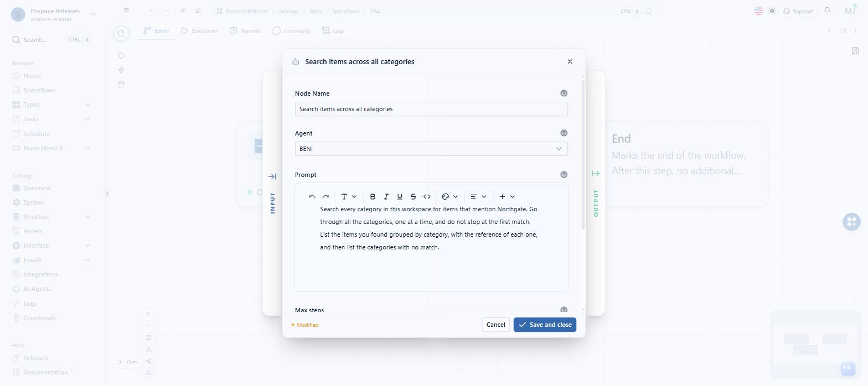Image resolution: width=868 pixels, height=386 pixels.
Task: Open System settings
Action: click(x=51, y=202)
